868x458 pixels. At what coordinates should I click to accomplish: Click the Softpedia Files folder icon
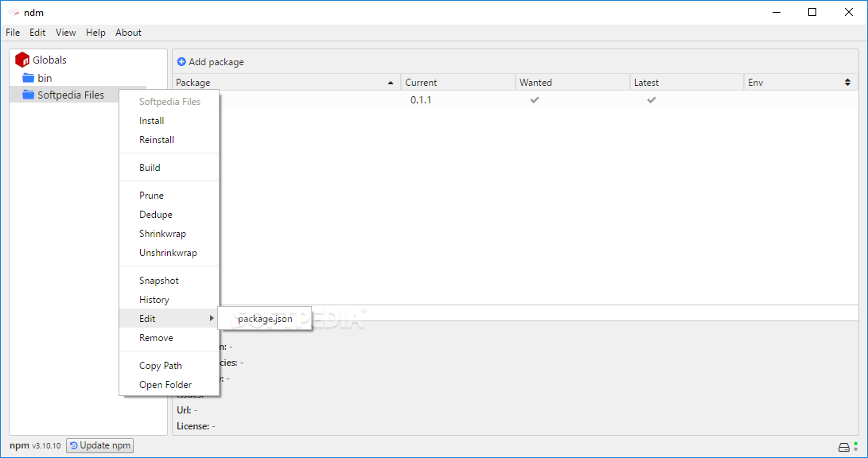[x=28, y=95]
